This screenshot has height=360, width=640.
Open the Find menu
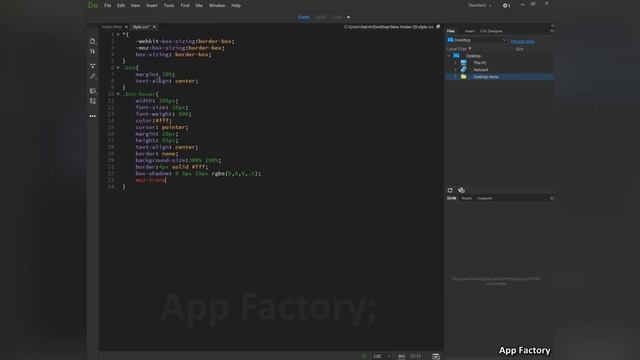pyautogui.click(x=185, y=6)
